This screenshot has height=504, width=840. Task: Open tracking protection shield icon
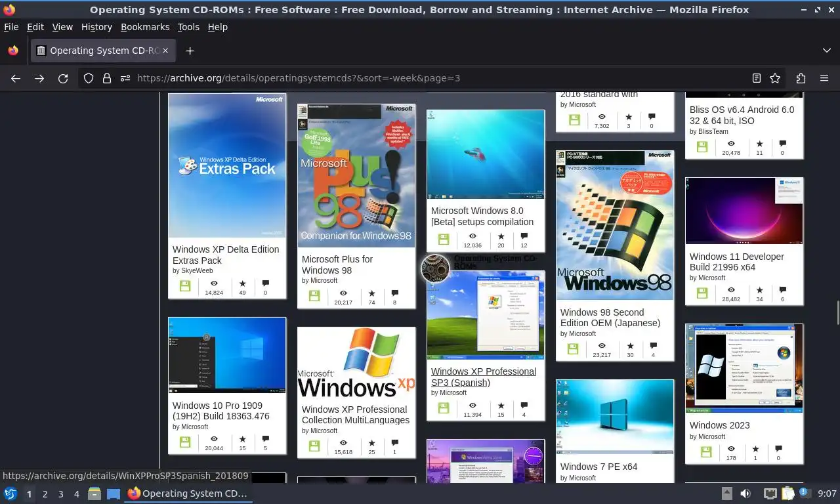[89, 78]
